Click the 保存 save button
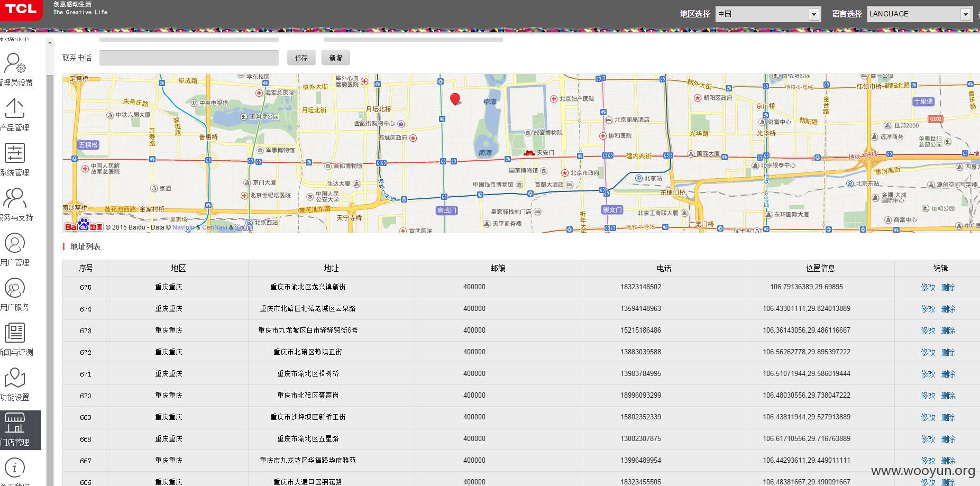 click(301, 58)
